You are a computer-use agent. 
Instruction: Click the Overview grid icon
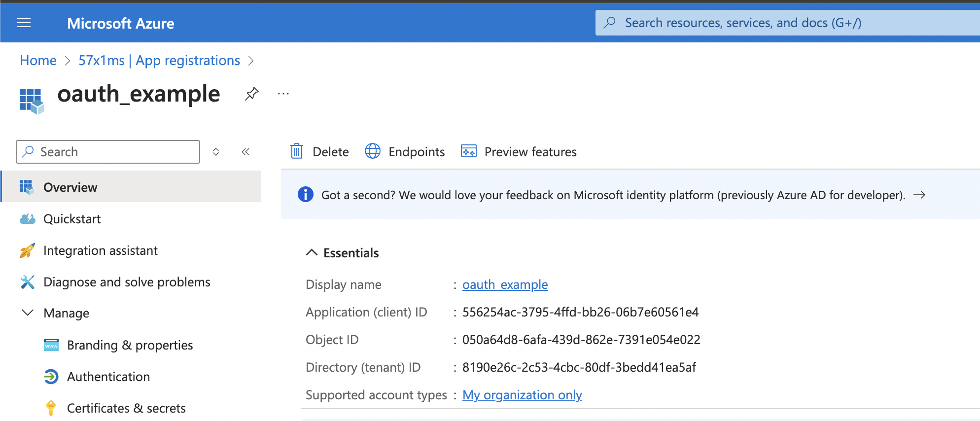point(27,187)
